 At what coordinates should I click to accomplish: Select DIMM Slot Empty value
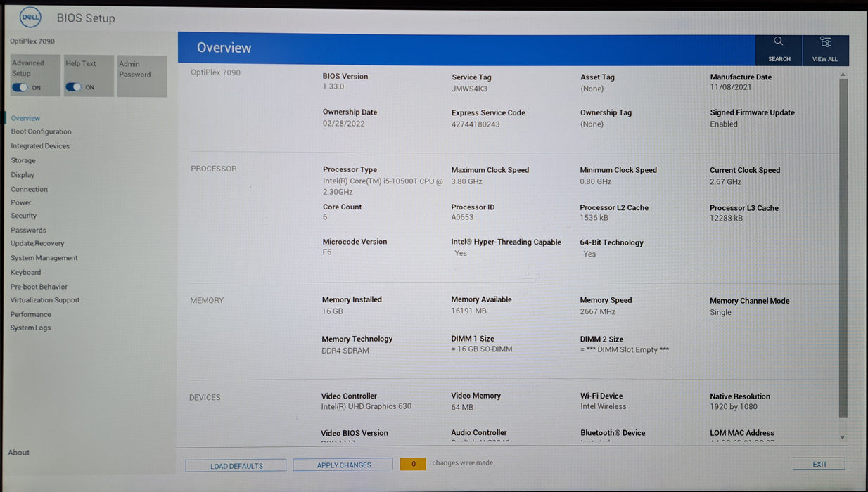point(625,350)
